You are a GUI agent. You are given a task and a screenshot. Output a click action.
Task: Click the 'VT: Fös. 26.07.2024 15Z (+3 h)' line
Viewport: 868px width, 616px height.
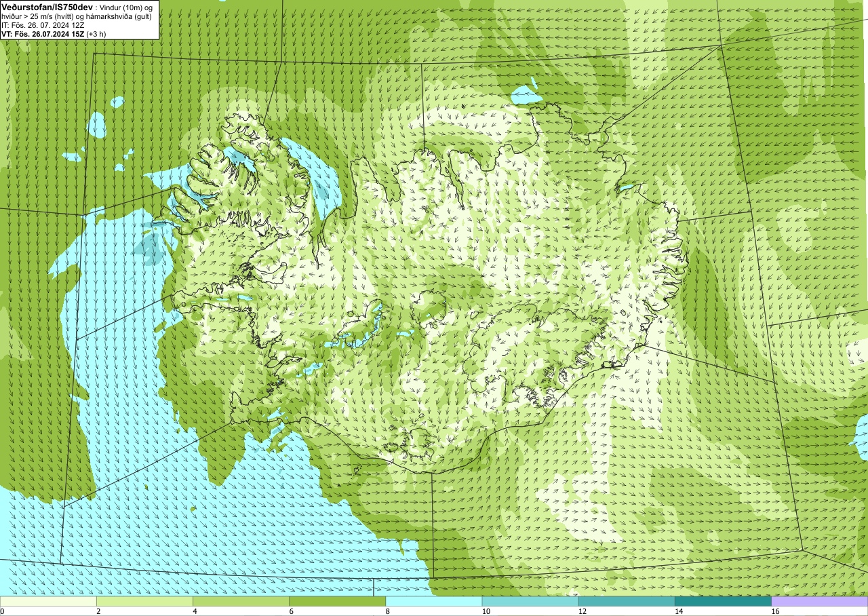pos(54,34)
